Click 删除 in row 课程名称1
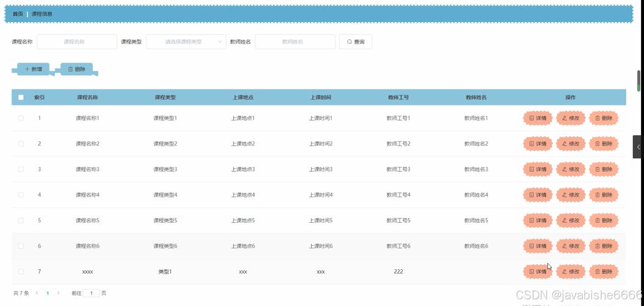 click(604, 118)
